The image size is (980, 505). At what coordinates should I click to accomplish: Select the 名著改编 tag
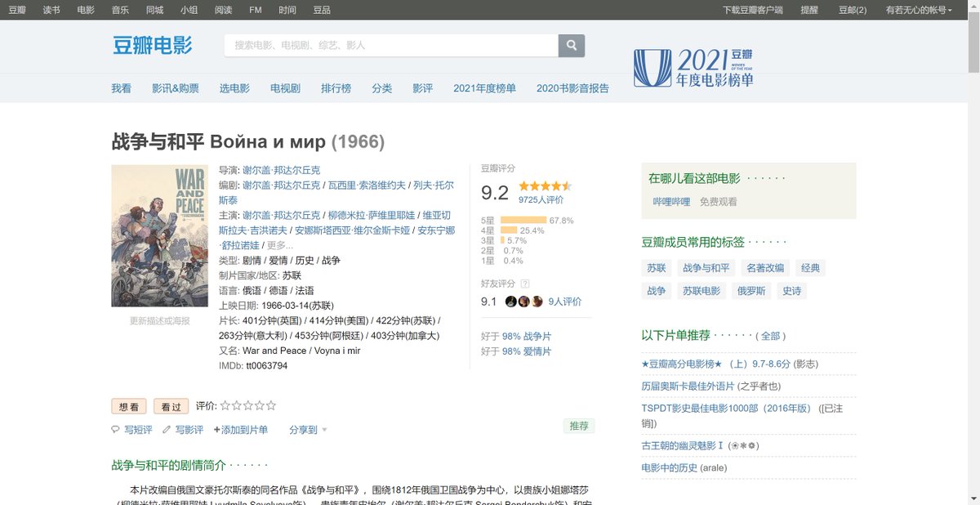[765, 268]
